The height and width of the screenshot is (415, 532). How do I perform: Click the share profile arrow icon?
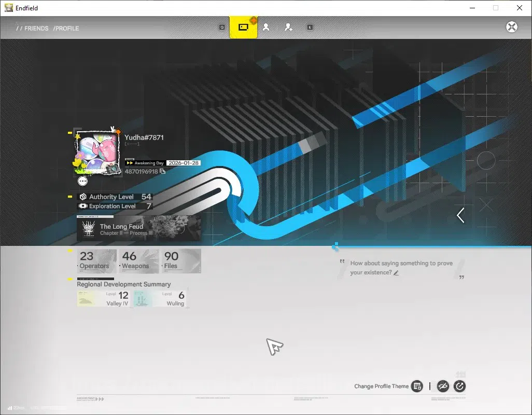click(459, 386)
